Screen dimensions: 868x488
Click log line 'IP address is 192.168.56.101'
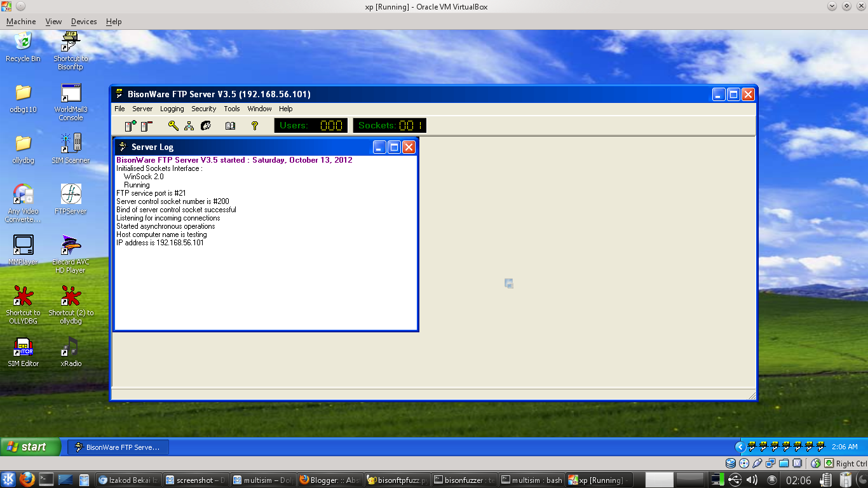point(160,243)
